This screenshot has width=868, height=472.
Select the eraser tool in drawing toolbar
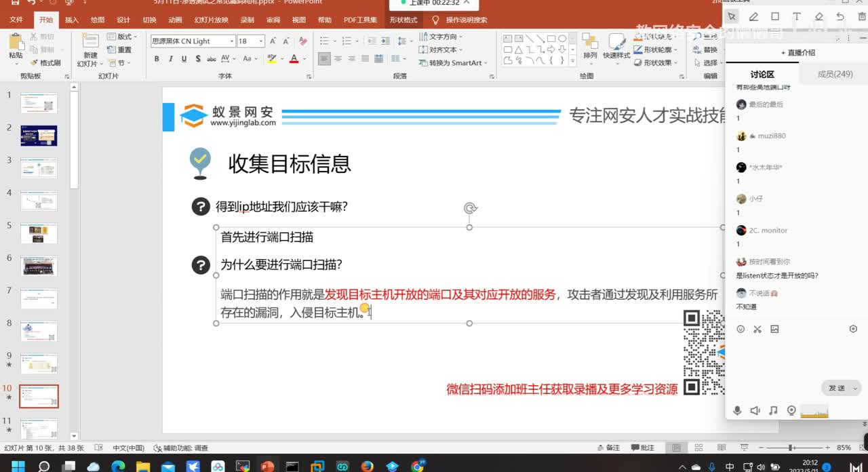click(x=818, y=16)
